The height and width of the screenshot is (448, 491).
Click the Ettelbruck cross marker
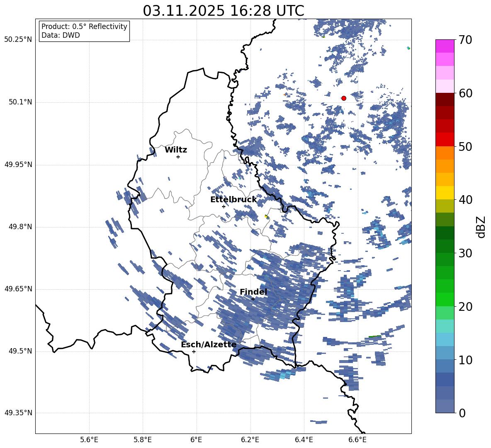pos(224,206)
